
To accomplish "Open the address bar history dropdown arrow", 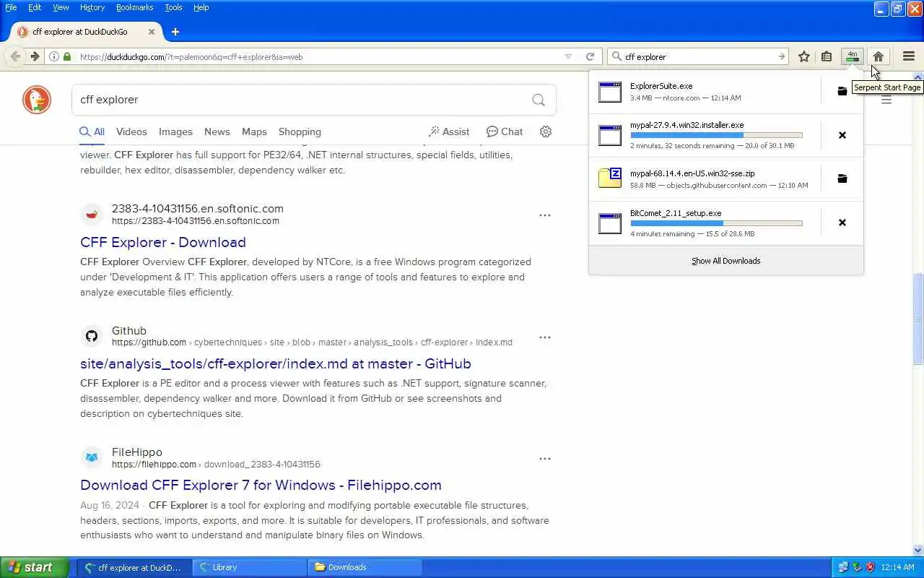I will (568, 56).
